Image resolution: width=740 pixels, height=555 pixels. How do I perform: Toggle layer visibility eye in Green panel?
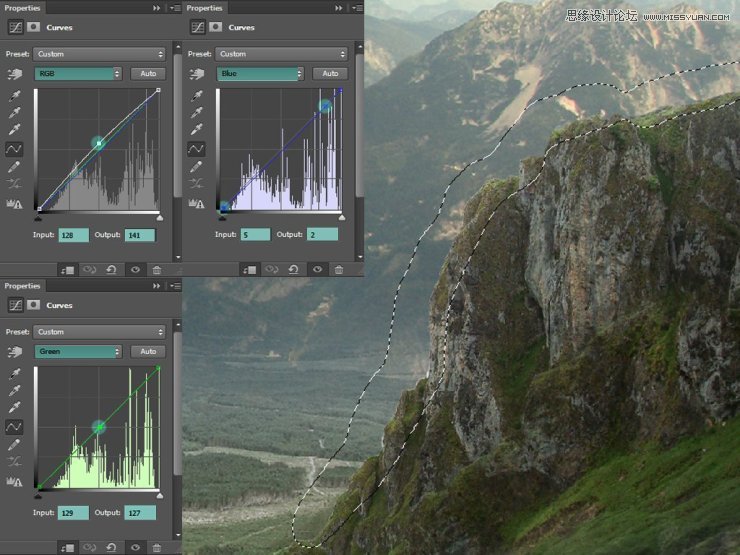(135, 547)
